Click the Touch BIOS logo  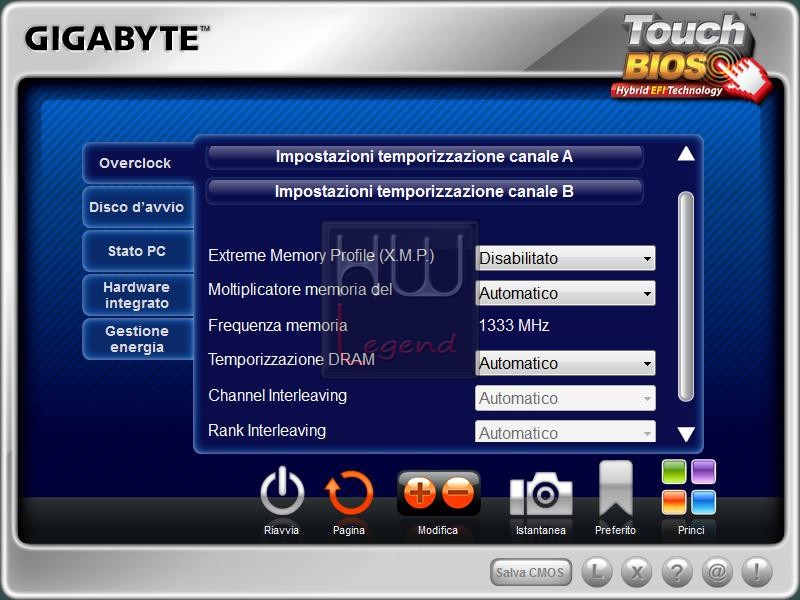(x=691, y=56)
